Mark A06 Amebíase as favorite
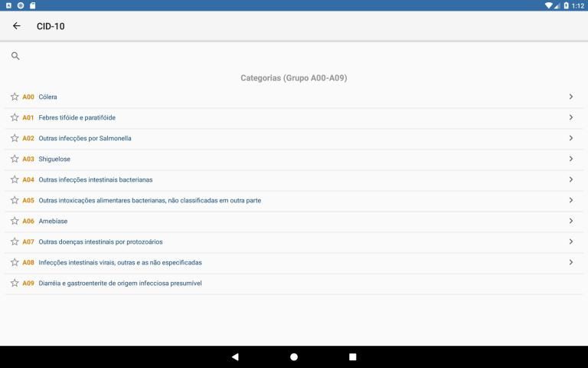 (x=15, y=221)
